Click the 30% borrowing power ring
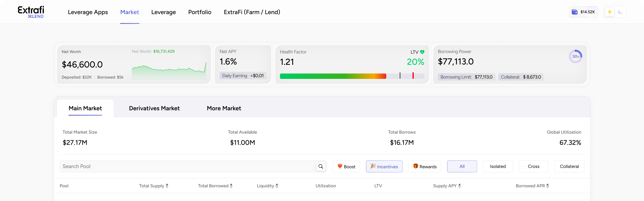Viewport: 644px width, 201px height. pyautogui.click(x=576, y=56)
